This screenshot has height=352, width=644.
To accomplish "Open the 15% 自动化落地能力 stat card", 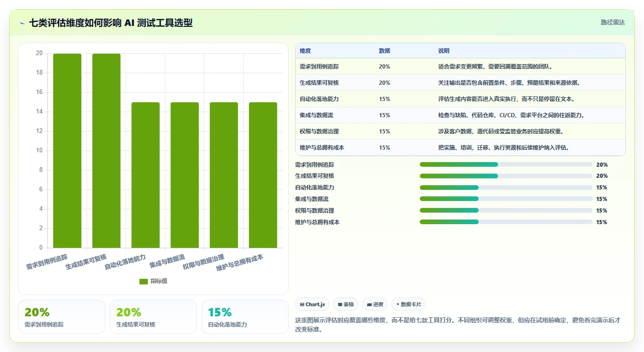I will point(245,317).
